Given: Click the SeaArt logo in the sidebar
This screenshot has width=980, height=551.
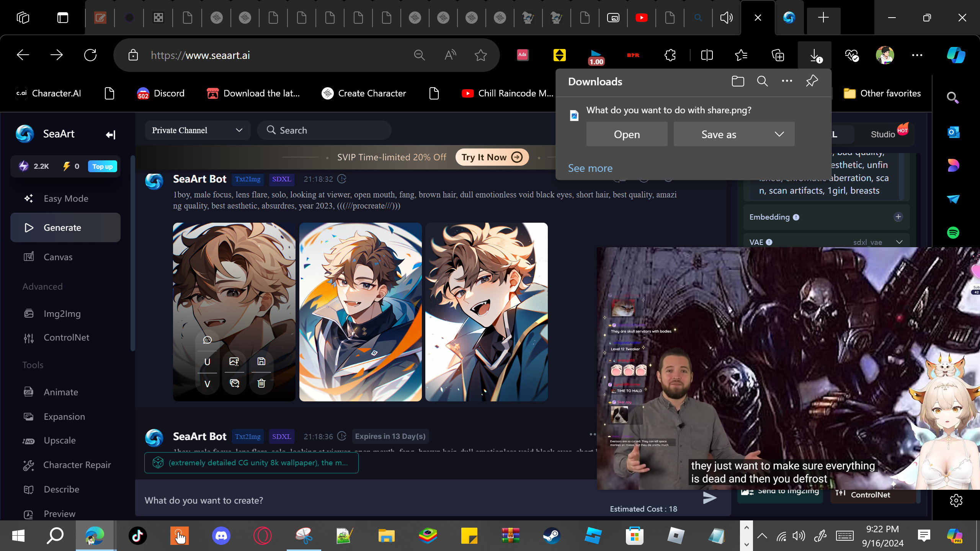Looking at the screenshot, I should pos(25,134).
